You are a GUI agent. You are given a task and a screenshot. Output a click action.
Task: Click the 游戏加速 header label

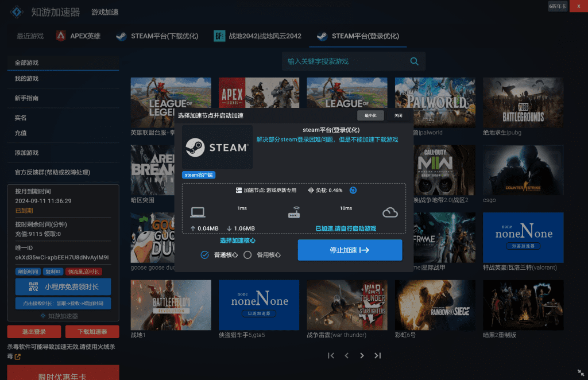[x=105, y=13]
